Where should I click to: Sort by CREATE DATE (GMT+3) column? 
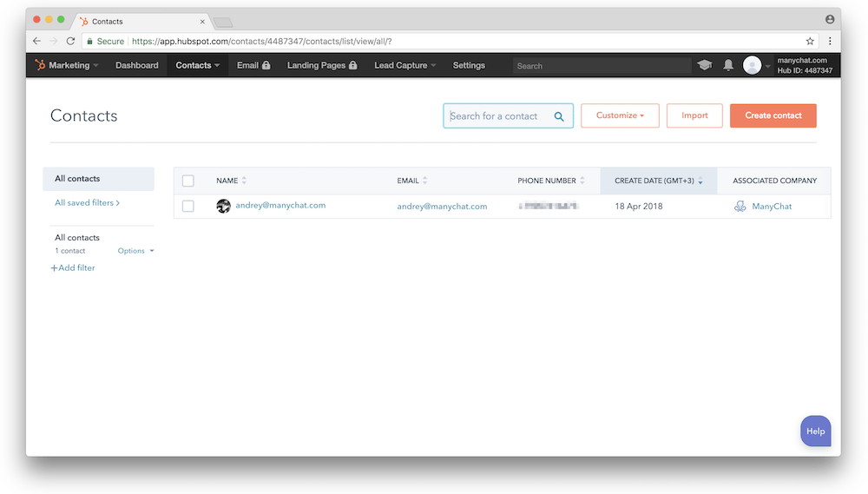[659, 181]
